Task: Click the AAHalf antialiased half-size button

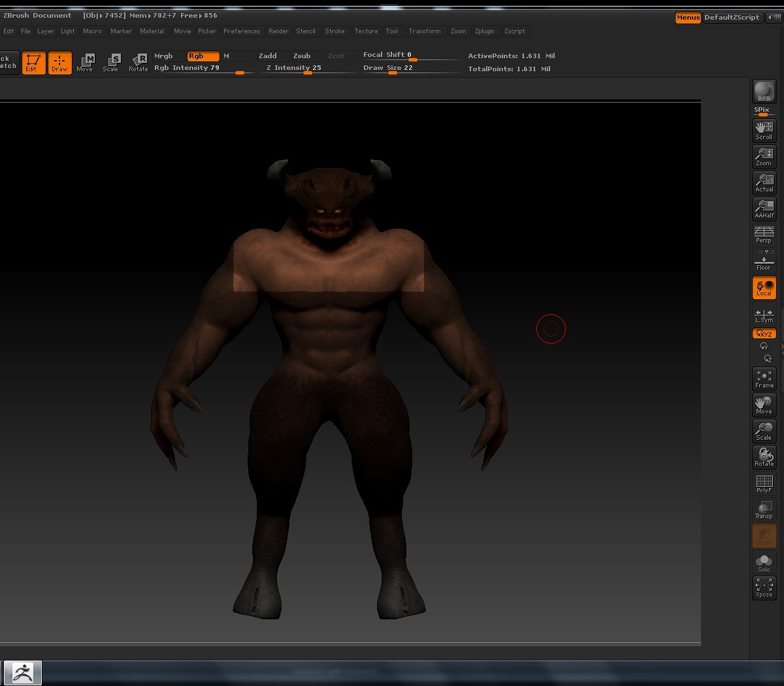Action: (x=764, y=209)
